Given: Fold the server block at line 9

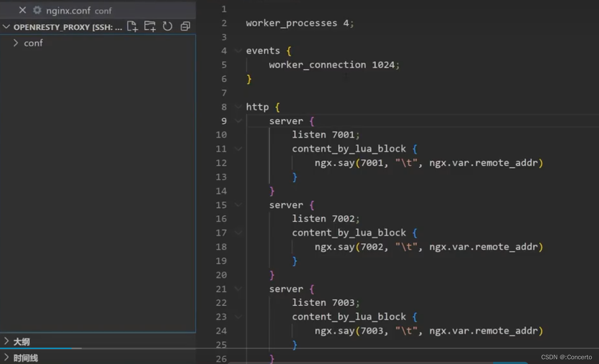Looking at the screenshot, I should pyautogui.click(x=238, y=121).
